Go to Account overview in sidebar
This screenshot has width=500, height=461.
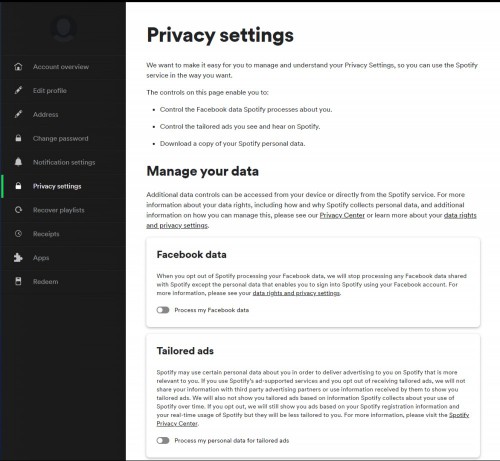point(63,67)
